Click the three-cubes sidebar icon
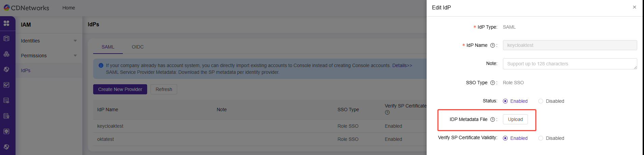The image size is (644, 155). tap(6, 54)
